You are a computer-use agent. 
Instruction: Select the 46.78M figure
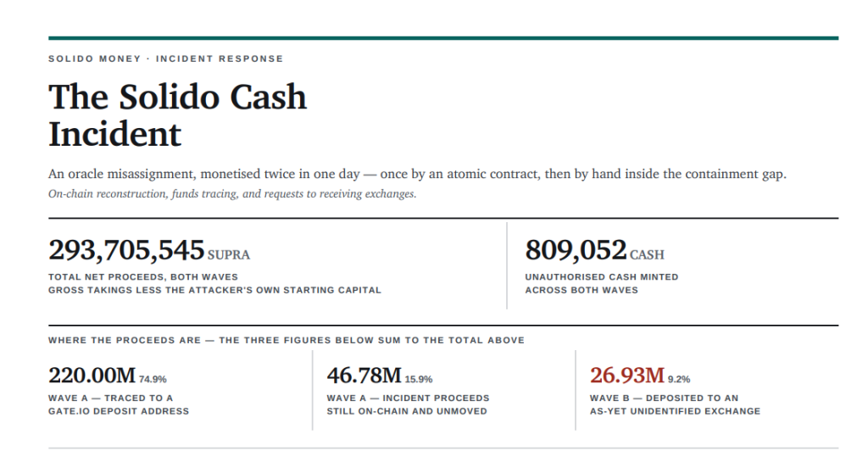click(x=364, y=376)
